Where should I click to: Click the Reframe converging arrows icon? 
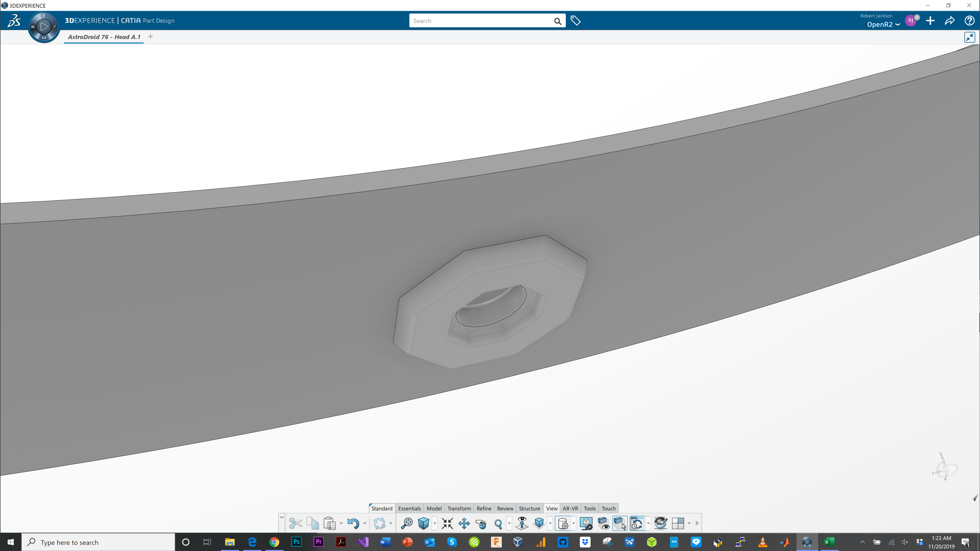(x=447, y=523)
